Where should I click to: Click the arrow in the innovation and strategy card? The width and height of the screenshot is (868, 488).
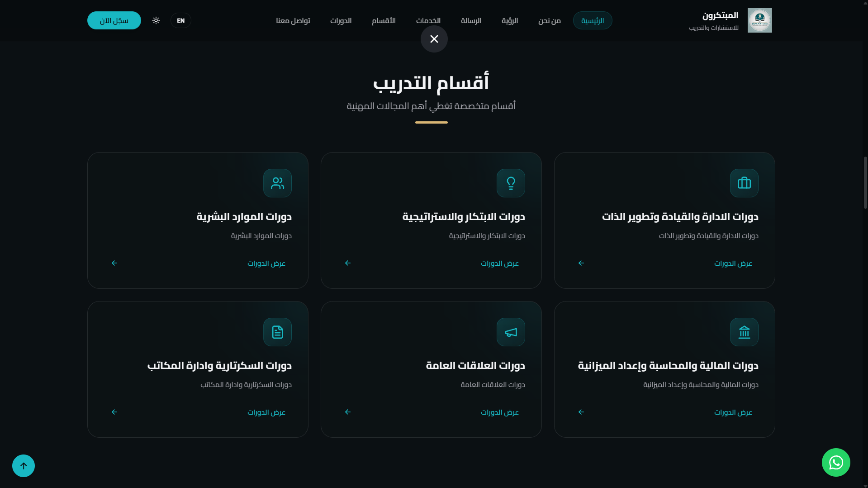pos(348,263)
